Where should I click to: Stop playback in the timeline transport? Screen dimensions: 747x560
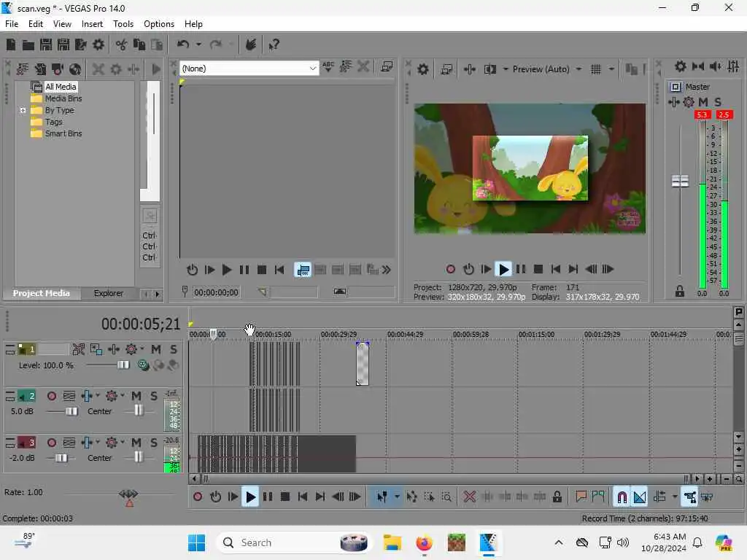tap(285, 497)
